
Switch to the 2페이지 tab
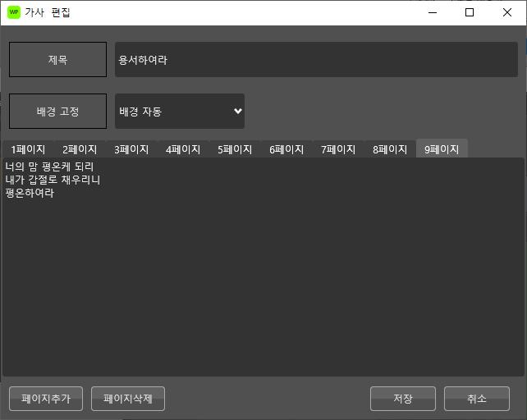click(80, 149)
